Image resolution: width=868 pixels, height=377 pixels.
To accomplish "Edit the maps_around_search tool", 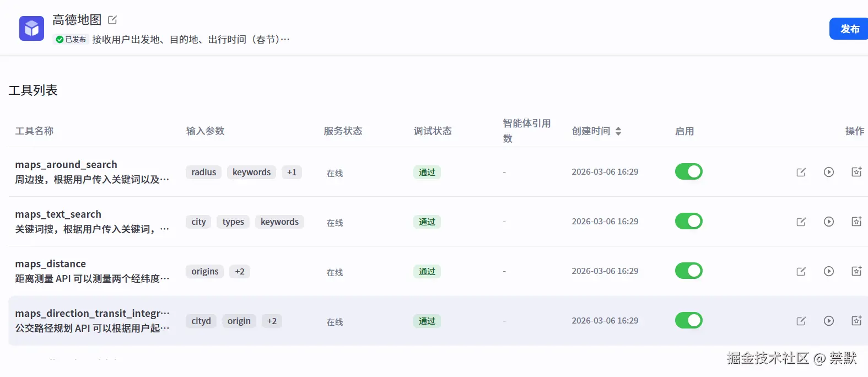I will pos(801,172).
